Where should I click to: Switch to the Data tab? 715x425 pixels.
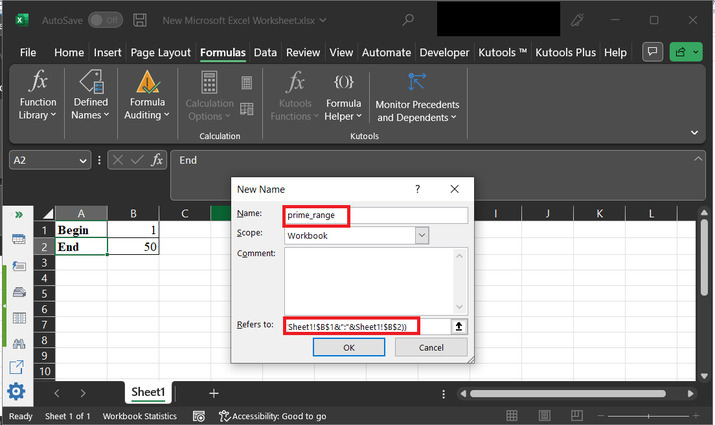pyautogui.click(x=265, y=52)
